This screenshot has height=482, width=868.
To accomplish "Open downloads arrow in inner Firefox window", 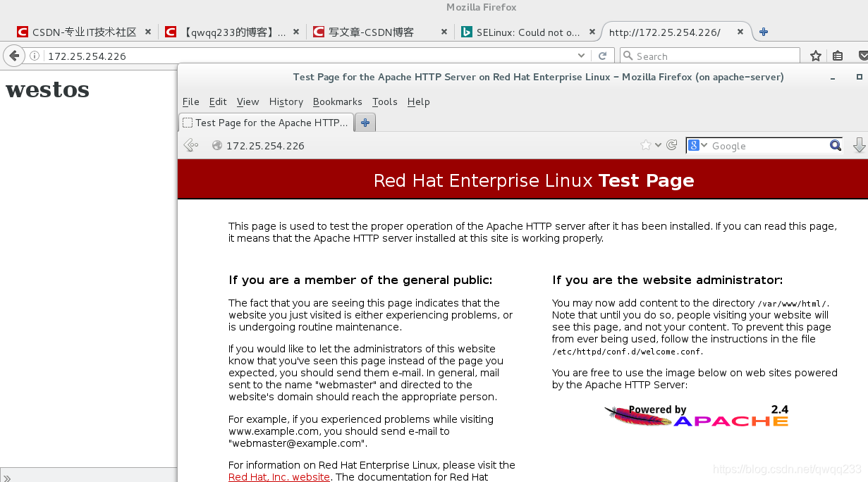I will click(860, 145).
